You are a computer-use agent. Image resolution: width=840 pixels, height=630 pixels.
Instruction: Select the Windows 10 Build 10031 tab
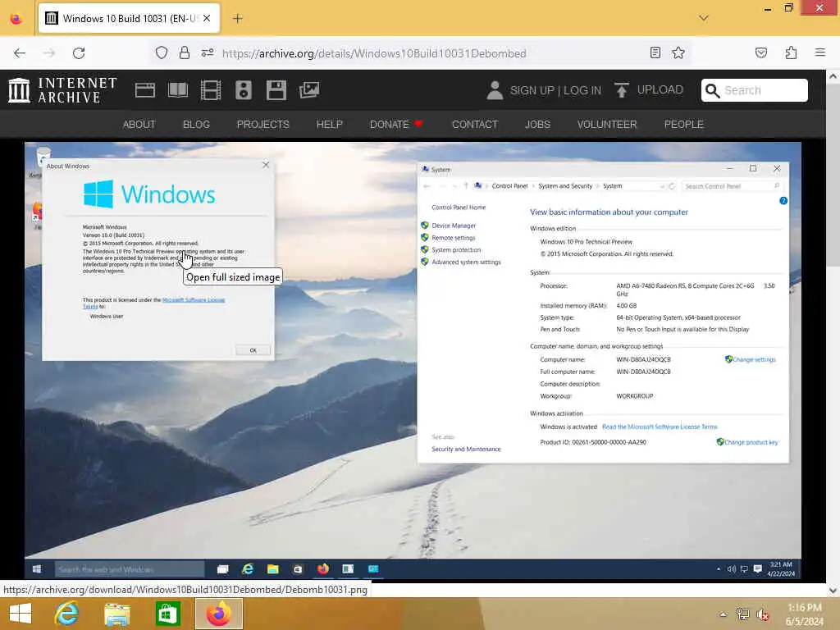click(129, 18)
